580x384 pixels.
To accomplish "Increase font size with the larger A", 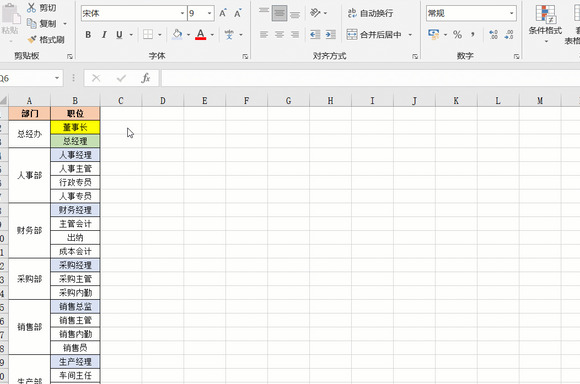I will coord(223,13).
